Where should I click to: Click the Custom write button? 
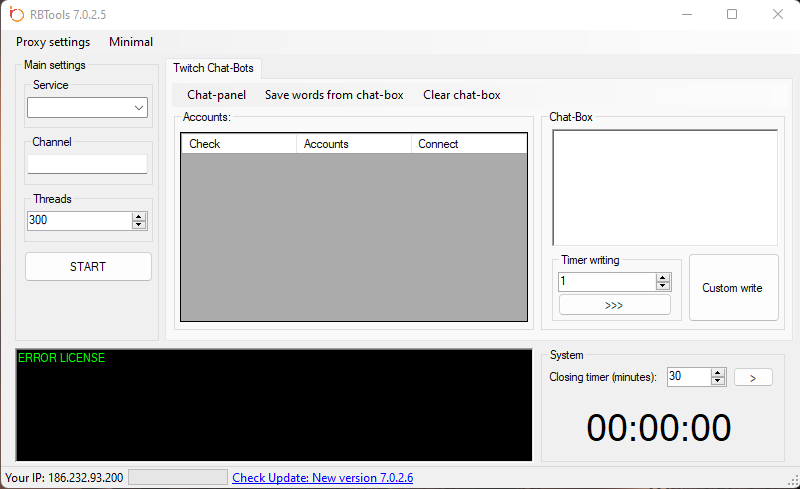733,288
